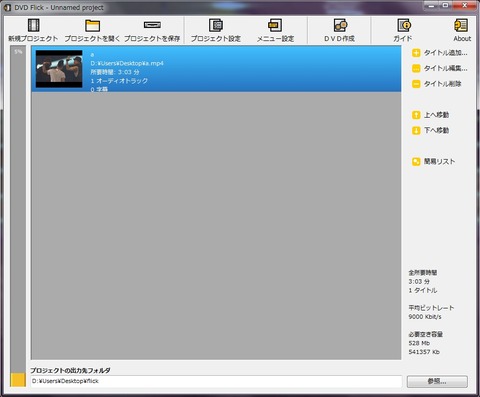Move title down with 下へ移動
Screen dimensions: 480x397
pyautogui.click(x=431, y=130)
